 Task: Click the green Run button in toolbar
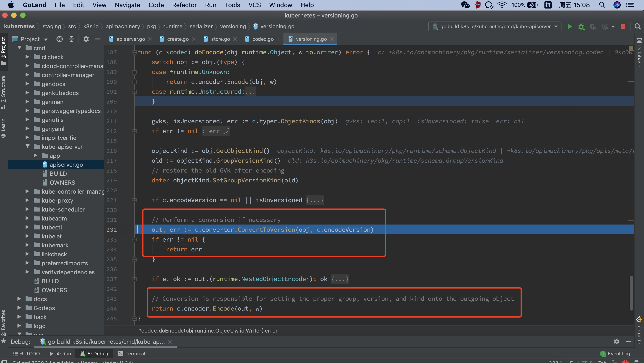[x=569, y=26]
